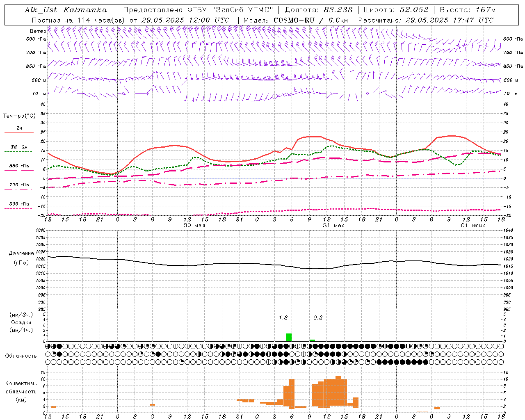Image resolution: width=525 pixels, height=420 pixels.
Task: Click the Конвективн. convective cloud label
Action: pyautogui.click(x=21, y=383)
